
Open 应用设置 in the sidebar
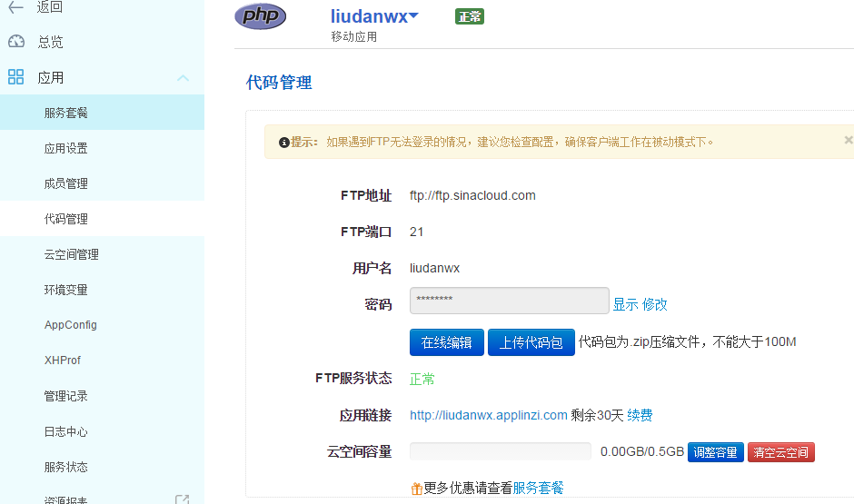[x=102, y=148]
